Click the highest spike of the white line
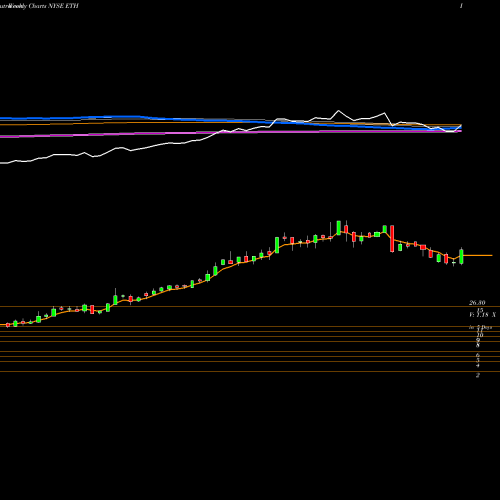 (x=338, y=110)
